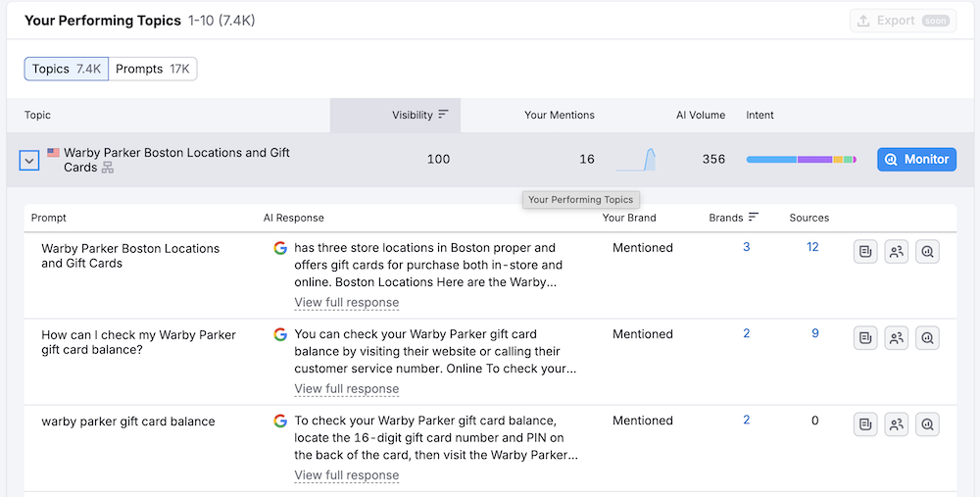Click people icon for "How can I check" prompt
The image size is (980, 497).
pos(897,337)
